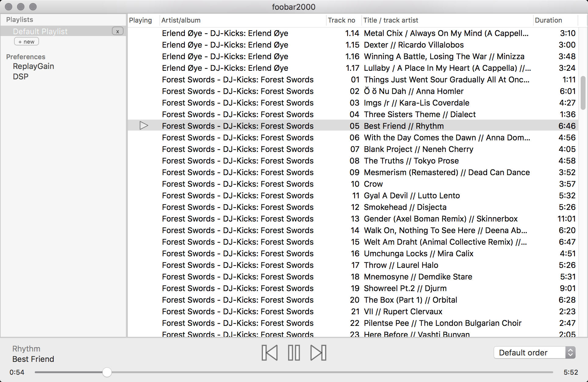The image size is (588, 382).
Task: Select Smokehead // Disjecta
Action: (353, 207)
